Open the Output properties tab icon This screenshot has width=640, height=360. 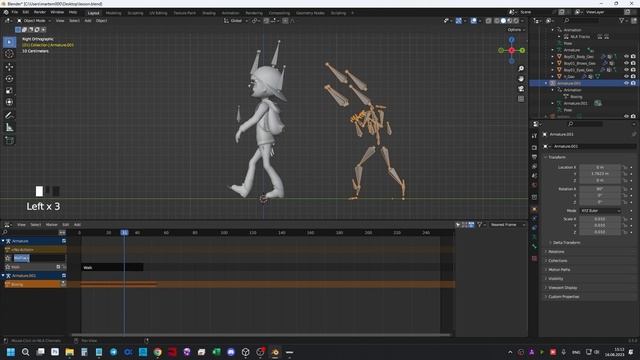(534, 157)
